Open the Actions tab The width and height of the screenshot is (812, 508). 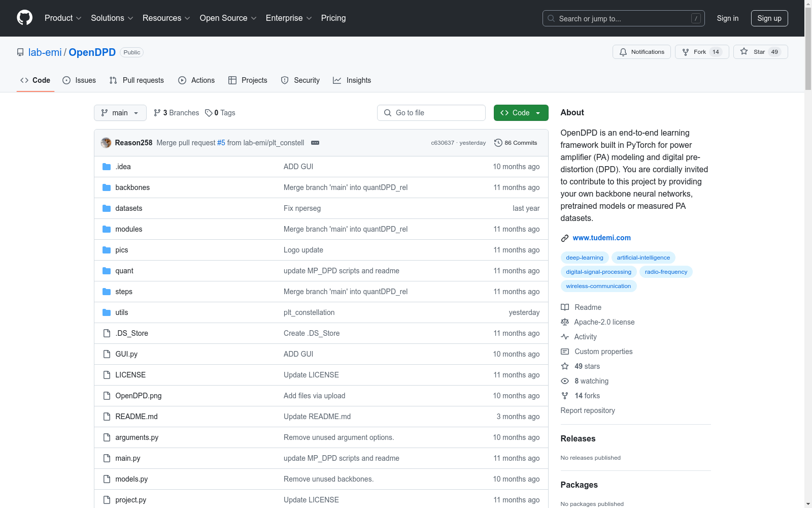point(196,80)
